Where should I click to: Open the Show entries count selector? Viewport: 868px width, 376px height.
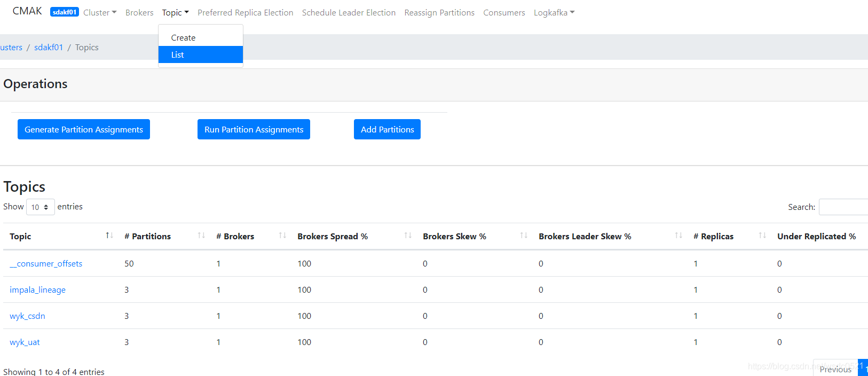coord(41,207)
